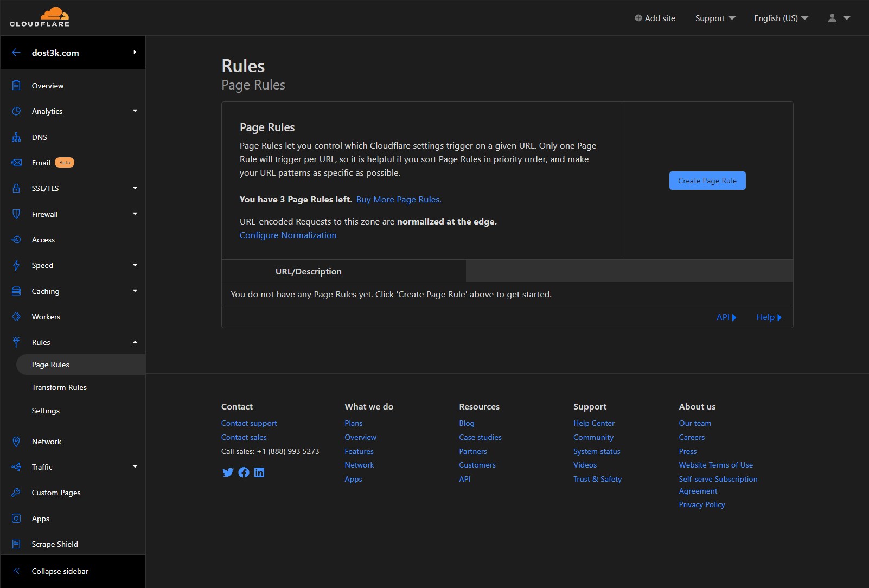Click the API link under the table
The image size is (869, 588).
726,317
